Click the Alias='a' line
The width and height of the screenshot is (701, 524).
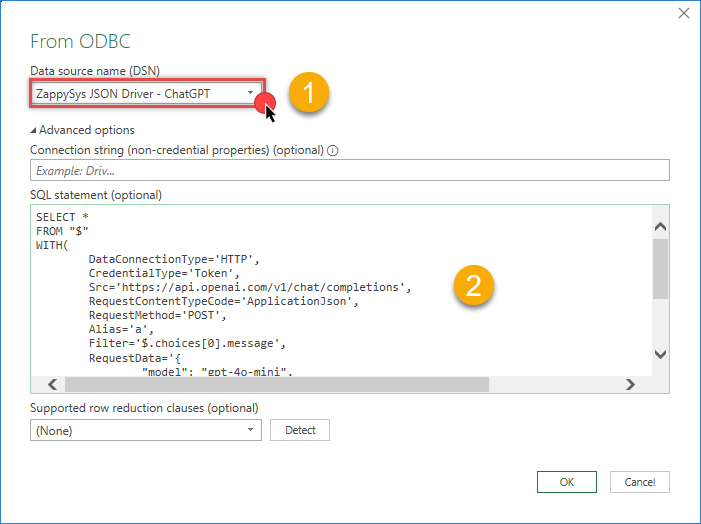pos(121,330)
